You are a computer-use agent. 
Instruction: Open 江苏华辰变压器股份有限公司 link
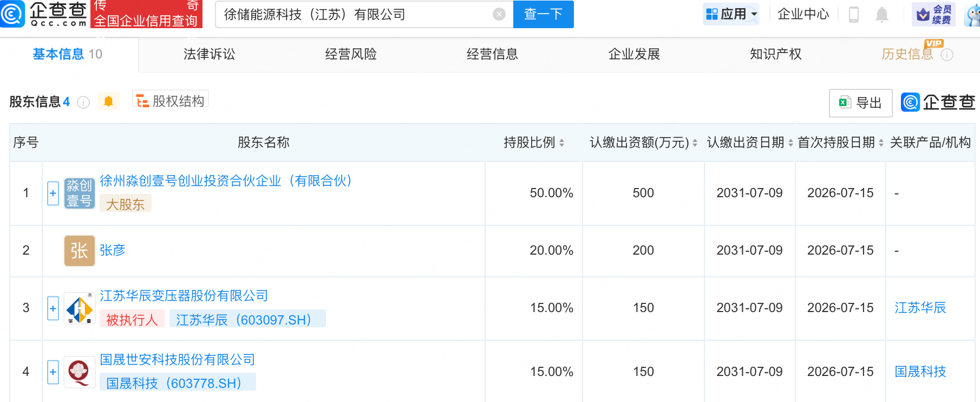tap(184, 296)
